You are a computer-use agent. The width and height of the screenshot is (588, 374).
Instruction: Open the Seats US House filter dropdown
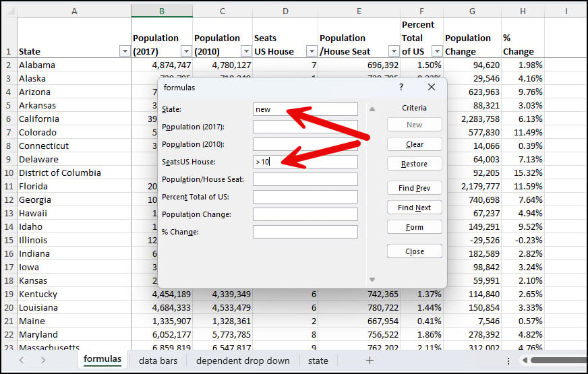click(312, 51)
